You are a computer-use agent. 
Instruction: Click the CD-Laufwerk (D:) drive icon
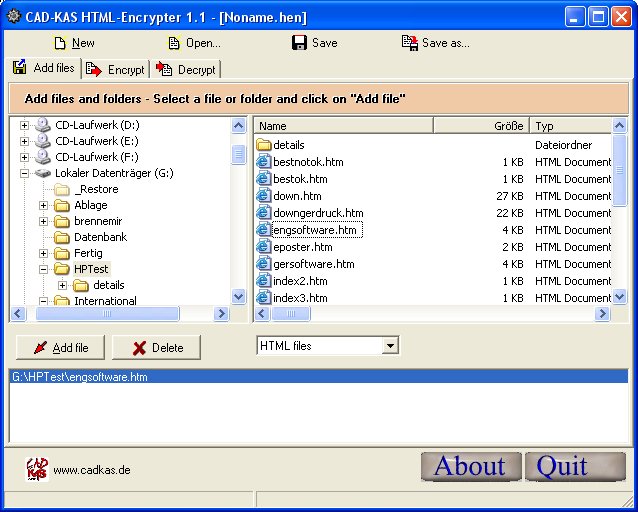(43, 125)
